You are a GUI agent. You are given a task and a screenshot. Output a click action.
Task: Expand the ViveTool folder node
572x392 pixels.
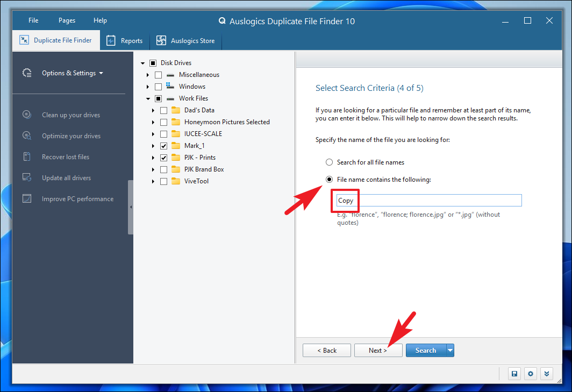click(153, 181)
